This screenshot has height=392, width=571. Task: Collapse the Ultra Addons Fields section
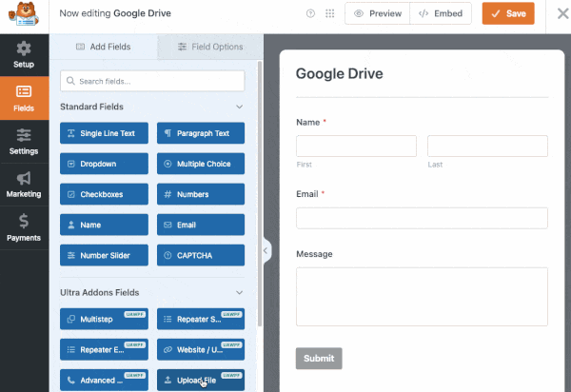pos(239,293)
